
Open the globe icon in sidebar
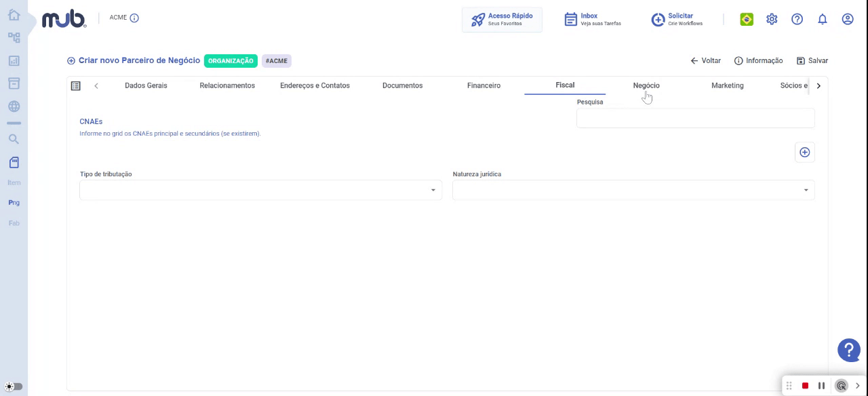point(14,106)
